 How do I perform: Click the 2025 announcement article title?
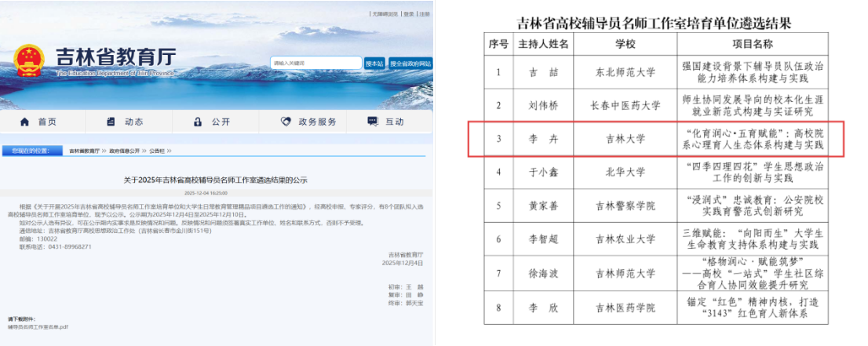coord(216,181)
